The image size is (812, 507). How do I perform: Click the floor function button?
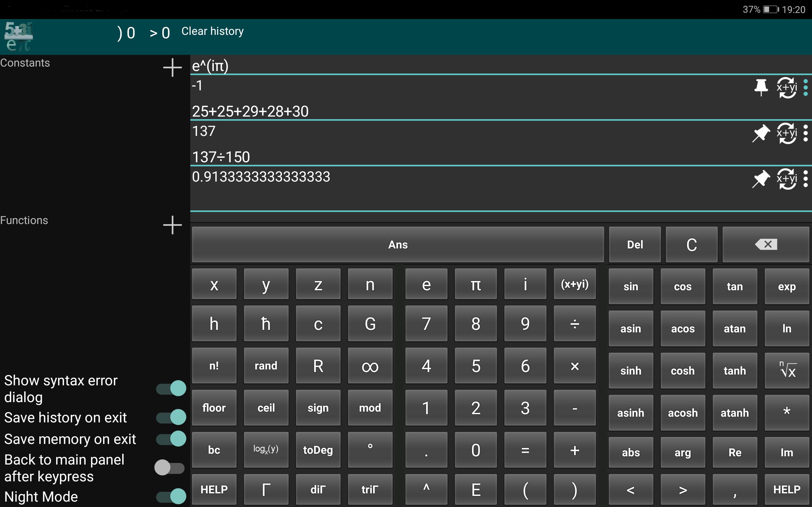(x=214, y=408)
